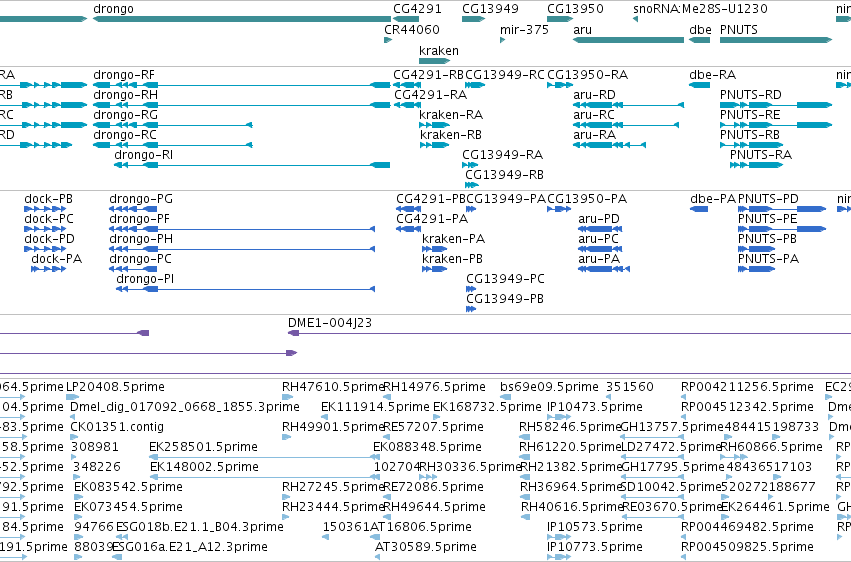Click the CG13950-RA transcript
851x562 pixels.
point(560,85)
